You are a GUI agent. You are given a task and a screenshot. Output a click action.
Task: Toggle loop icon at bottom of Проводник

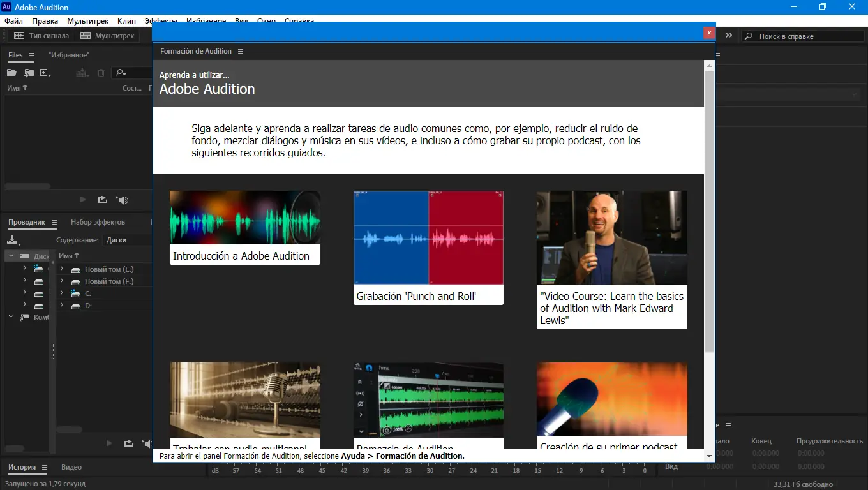(128, 443)
